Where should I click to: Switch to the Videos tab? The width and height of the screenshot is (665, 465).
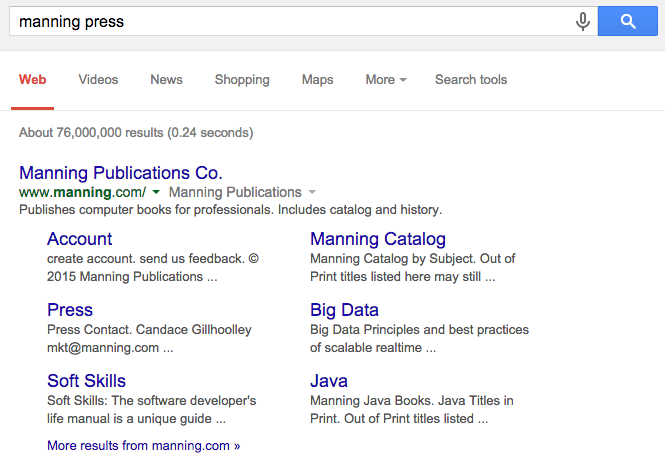[x=98, y=80]
